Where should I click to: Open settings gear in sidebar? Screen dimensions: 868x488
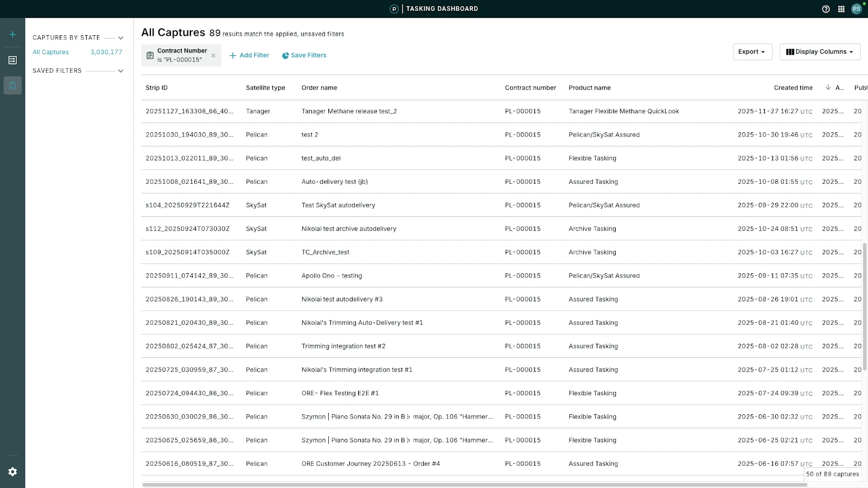[x=12, y=472]
